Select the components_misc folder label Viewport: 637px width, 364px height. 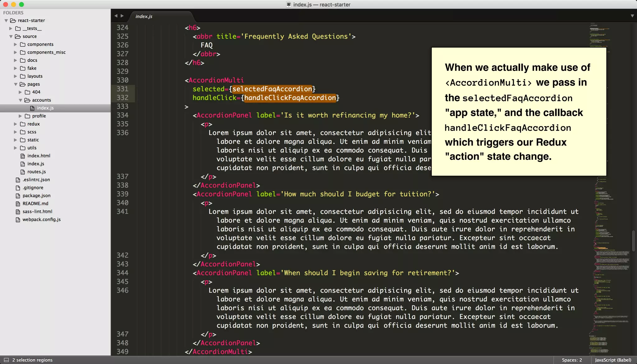pyautogui.click(x=46, y=53)
